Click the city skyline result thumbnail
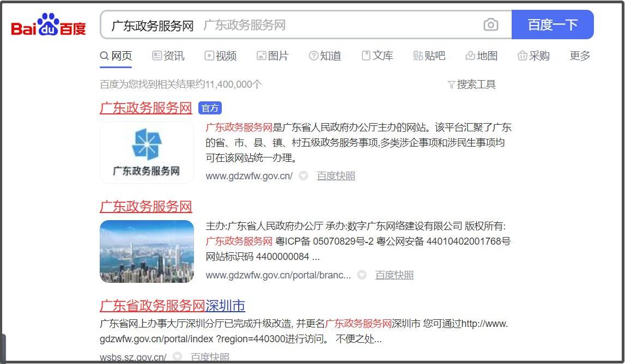The width and height of the screenshot is (625, 364). pyautogui.click(x=146, y=252)
